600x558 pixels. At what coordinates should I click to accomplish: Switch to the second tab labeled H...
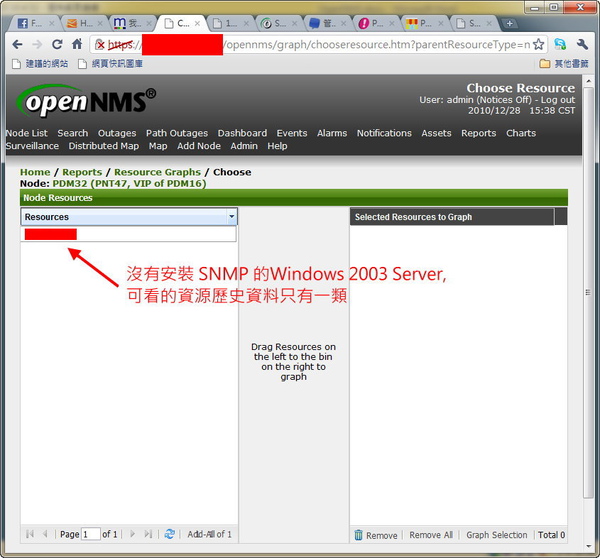(83, 24)
